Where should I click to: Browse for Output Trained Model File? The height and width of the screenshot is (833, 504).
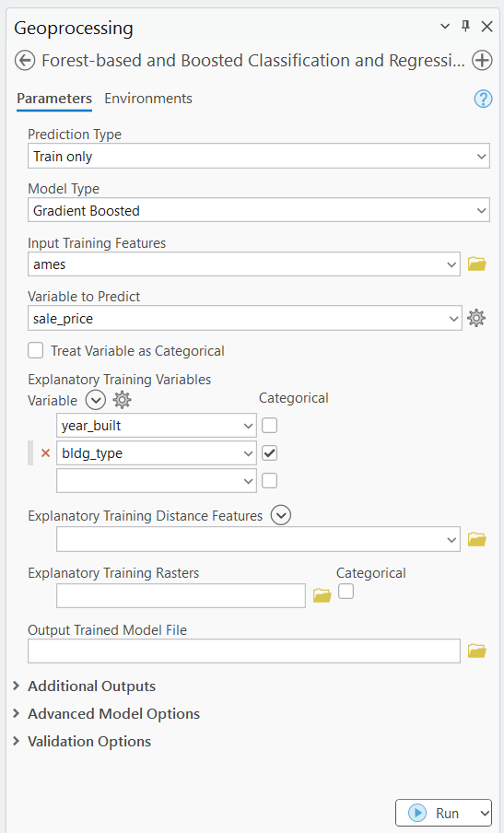click(x=477, y=651)
